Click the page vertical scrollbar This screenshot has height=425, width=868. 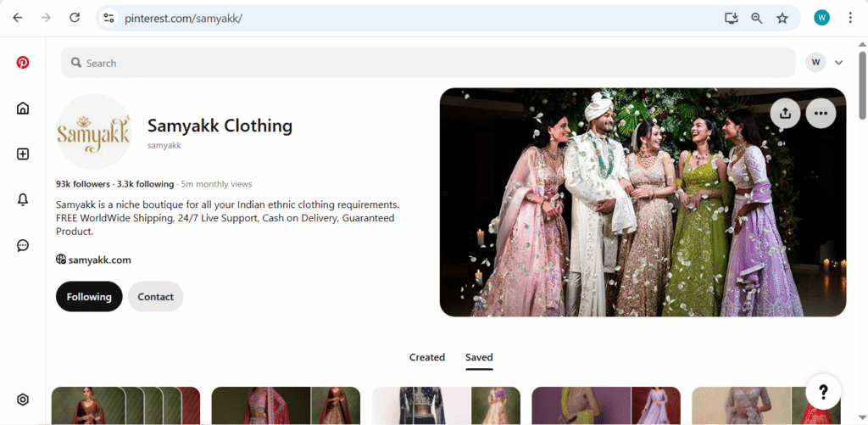[x=862, y=86]
